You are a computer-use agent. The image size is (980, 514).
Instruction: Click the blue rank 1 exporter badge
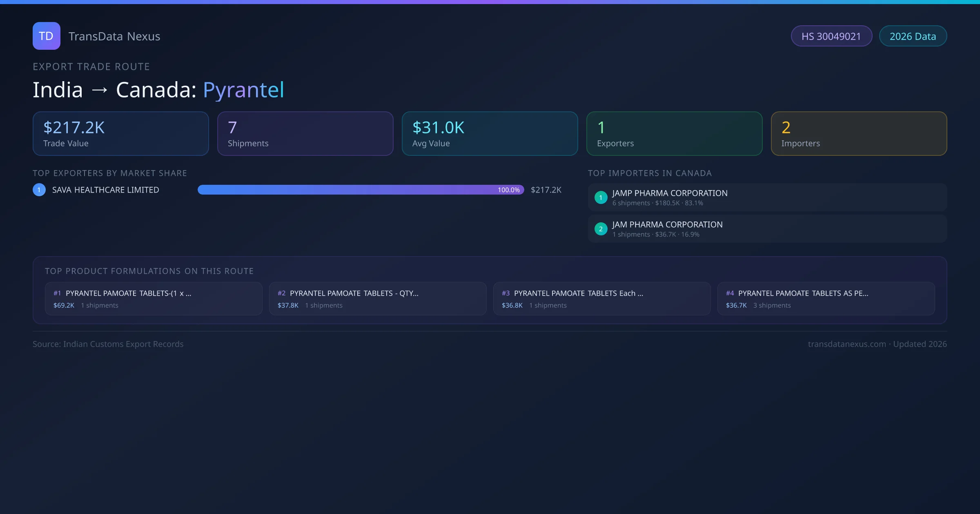(x=39, y=190)
